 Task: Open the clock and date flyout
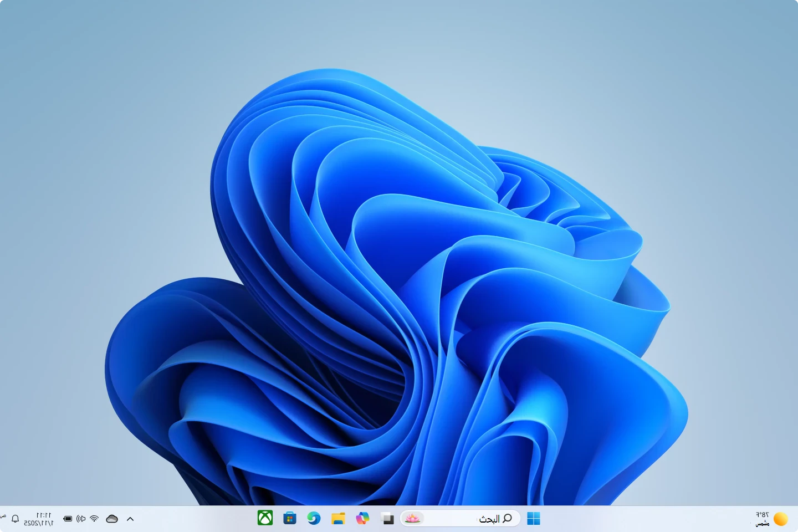[39, 519]
